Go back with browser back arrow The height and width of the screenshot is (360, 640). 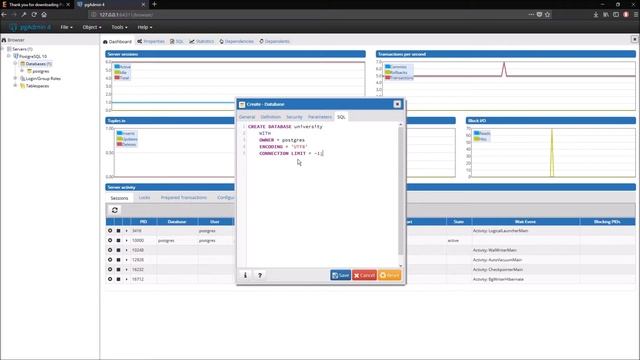[x=4, y=14]
